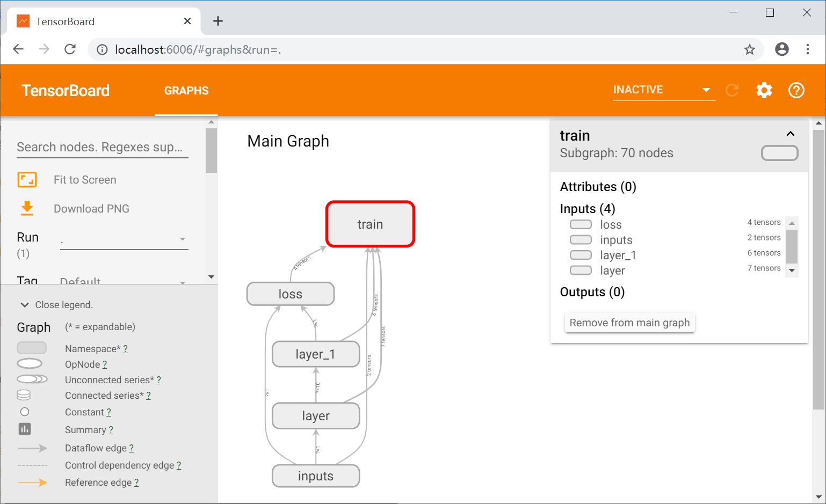Click the browser address bar URL

[198, 49]
